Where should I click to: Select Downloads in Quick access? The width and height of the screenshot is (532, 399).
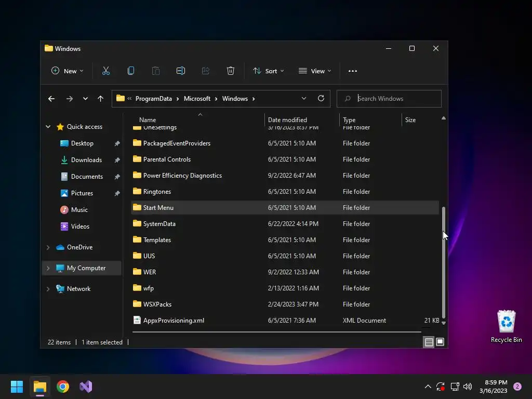(86, 160)
